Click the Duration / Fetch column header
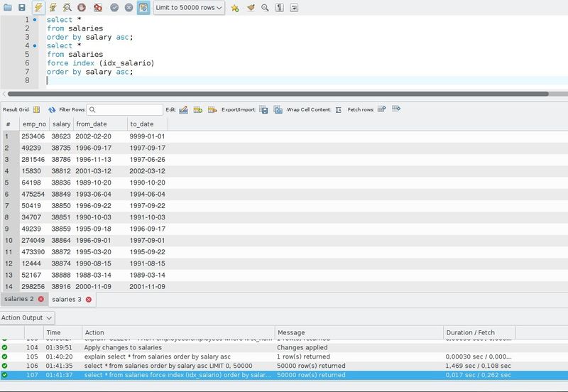This screenshot has width=568, height=392. 479,332
